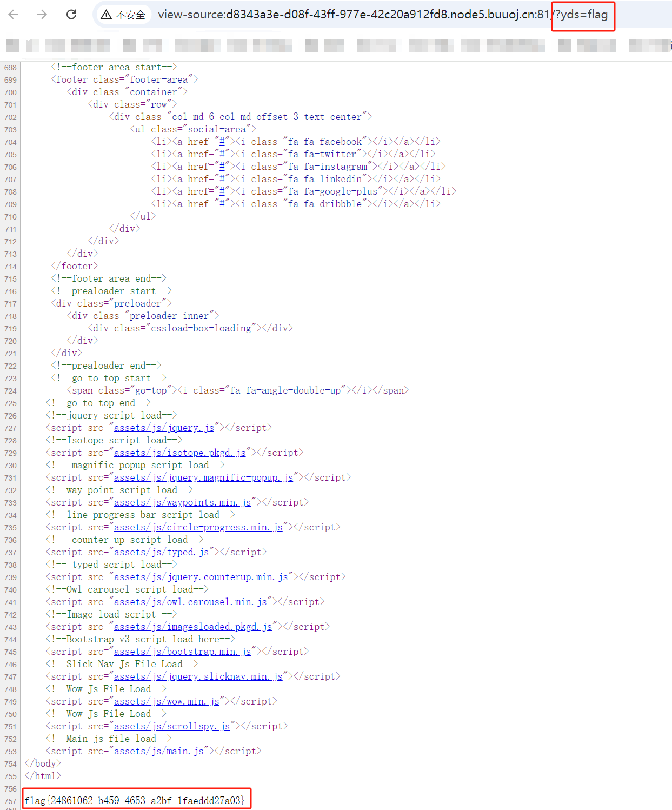672x810 pixels.
Task: Open the owl.carousel.min.js link
Action: 190,602
